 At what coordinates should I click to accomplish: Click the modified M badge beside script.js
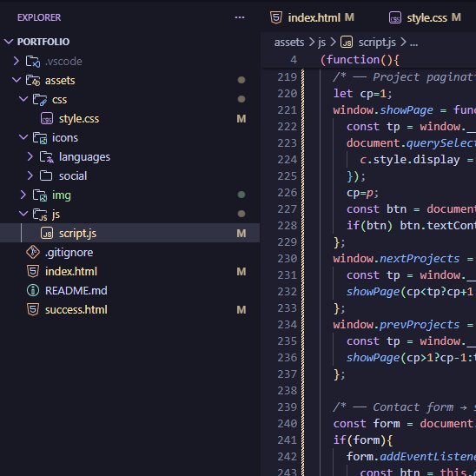click(241, 234)
